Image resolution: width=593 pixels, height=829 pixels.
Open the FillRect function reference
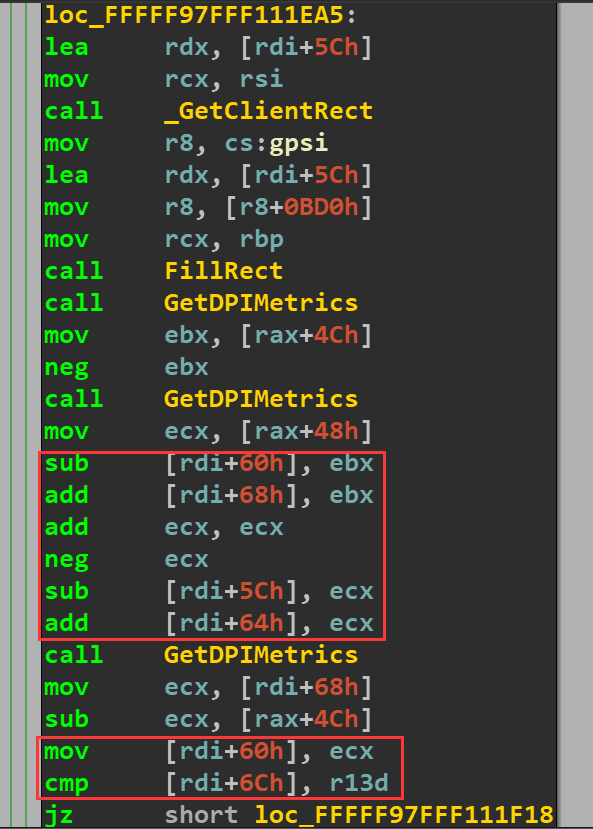(224, 271)
